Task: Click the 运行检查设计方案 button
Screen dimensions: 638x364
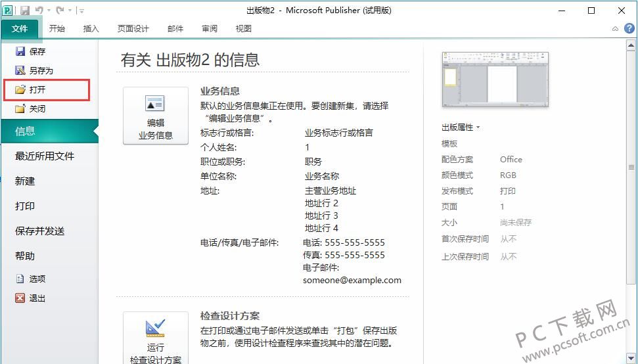Action: (x=156, y=338)
